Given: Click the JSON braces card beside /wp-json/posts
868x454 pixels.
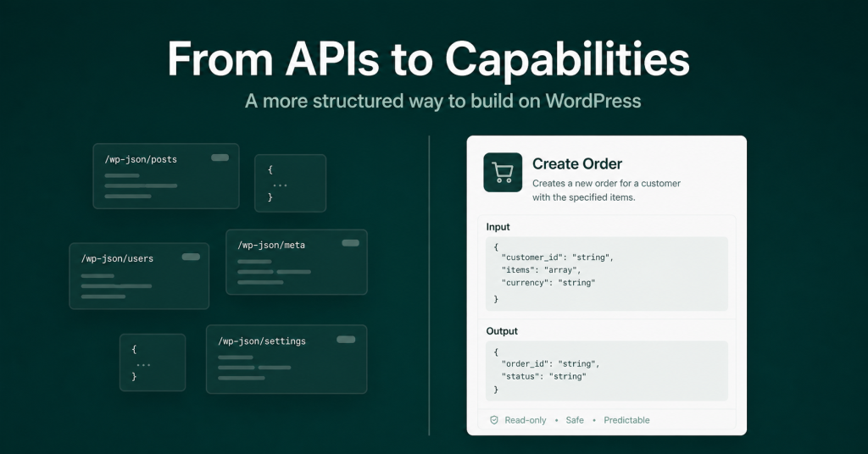Looking at the screenshot, I should coord(290,183).
